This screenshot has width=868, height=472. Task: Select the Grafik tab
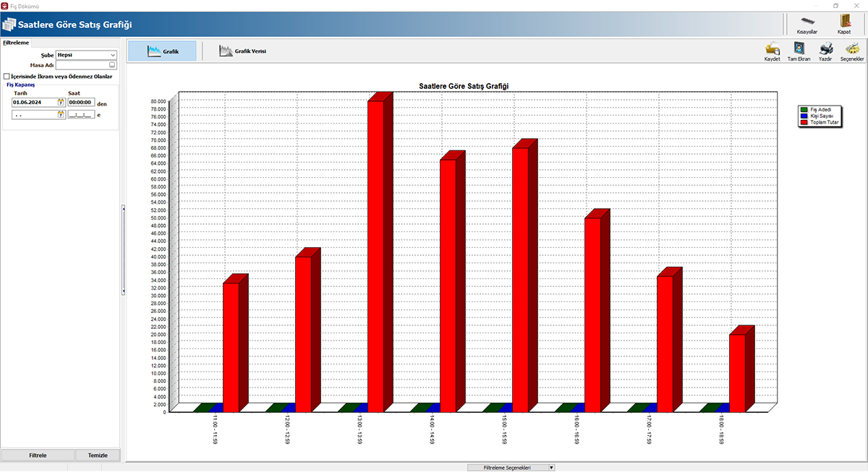[162, 51]
